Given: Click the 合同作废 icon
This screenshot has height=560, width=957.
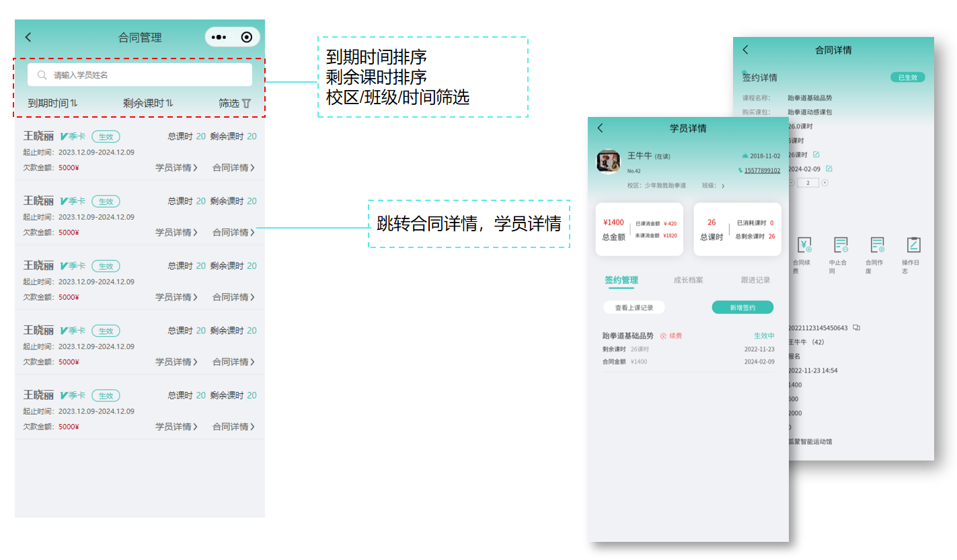Looking at the screenshot, I should (x=877, y=245).
